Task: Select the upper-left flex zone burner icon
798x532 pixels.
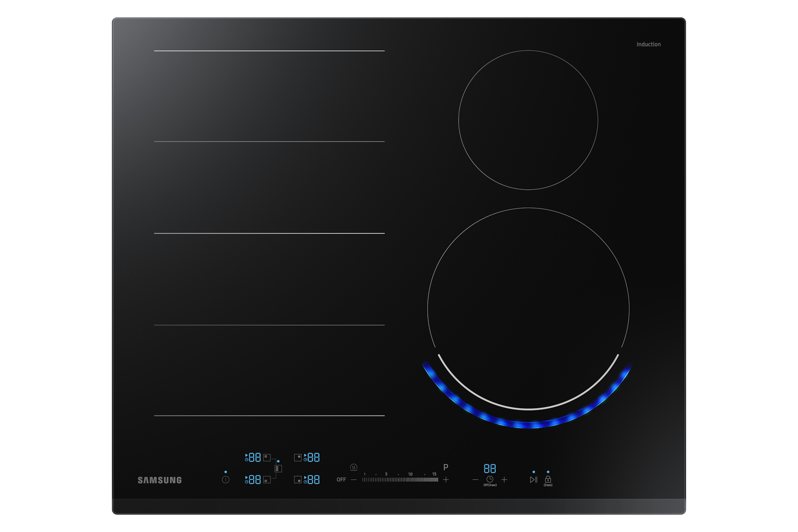Action: click(x=267, y=458)
